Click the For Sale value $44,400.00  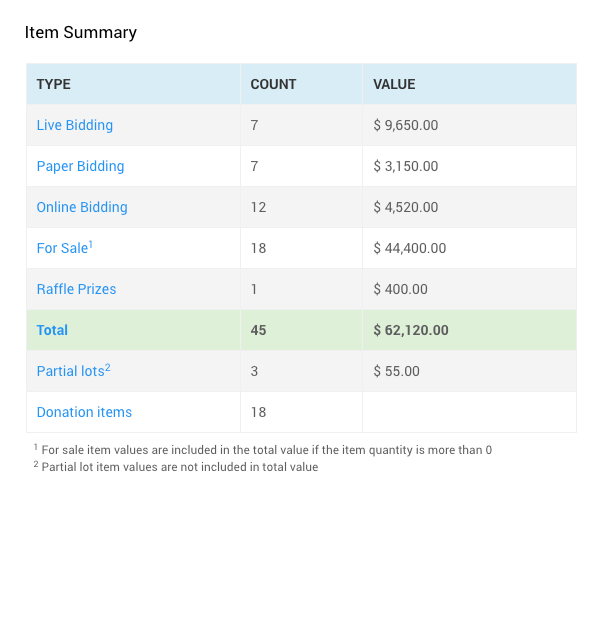tap(410, 248)
